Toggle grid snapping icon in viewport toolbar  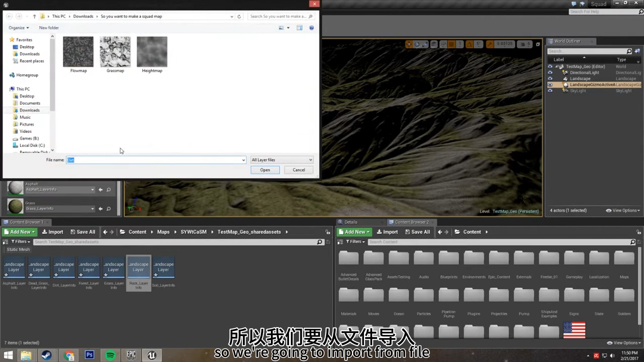tap(451, 44)
